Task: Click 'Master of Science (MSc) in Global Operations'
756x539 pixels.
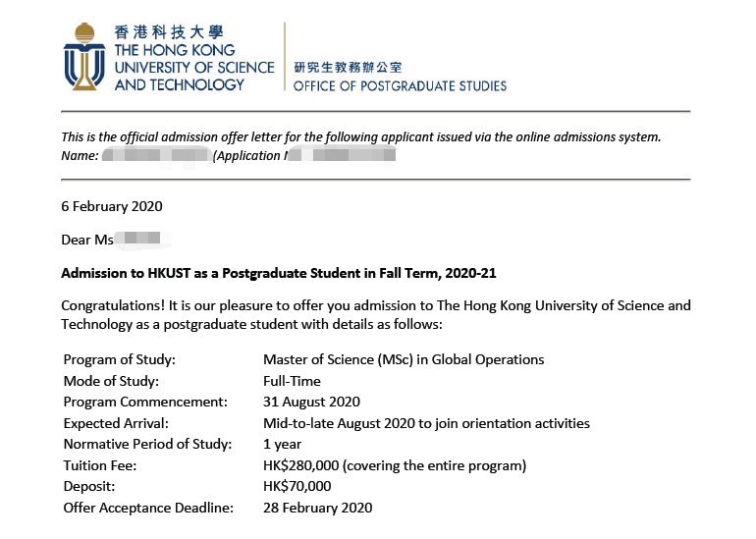Action: pos(404,359)
